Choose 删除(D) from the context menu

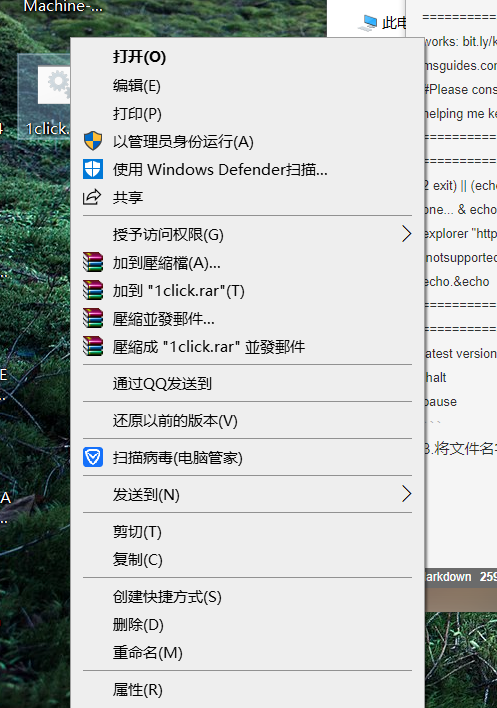click(x=247, y=624)
